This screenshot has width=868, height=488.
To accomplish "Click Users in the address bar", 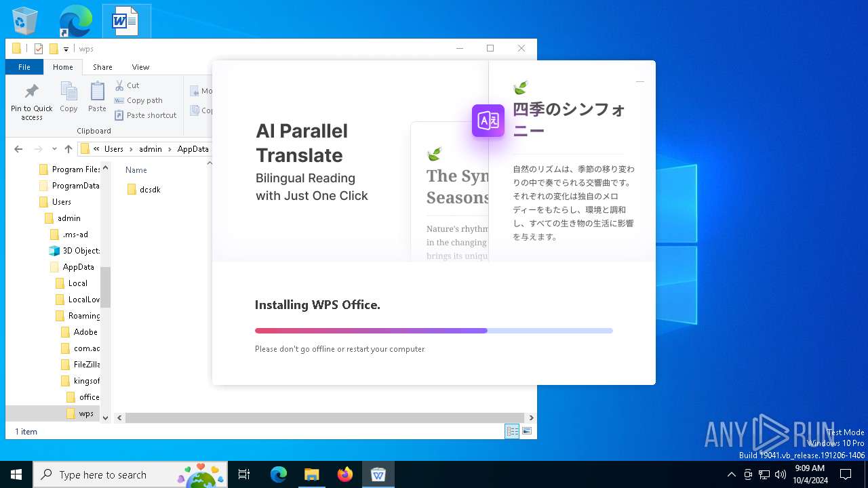I will [114, 149].
